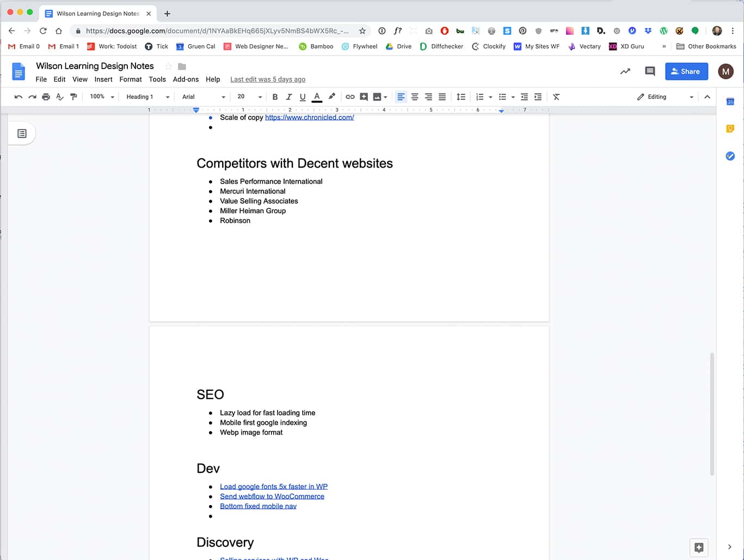Show the document outline panel

click(22, 133)
